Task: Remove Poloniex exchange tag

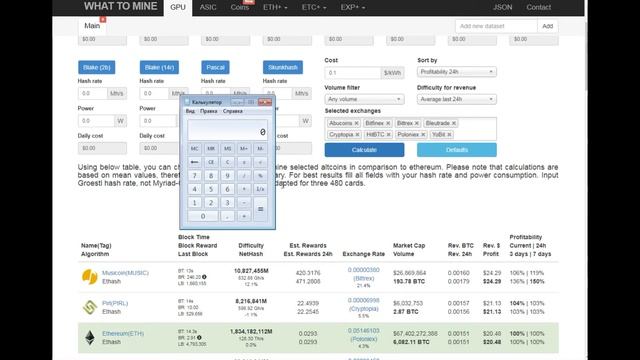Action: point(423,135)
